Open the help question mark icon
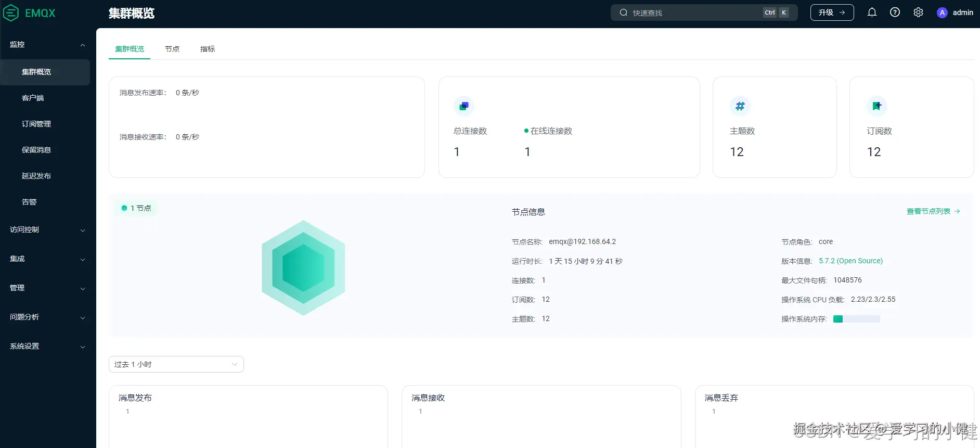This screenshot has width=980, height=448. 895,12
